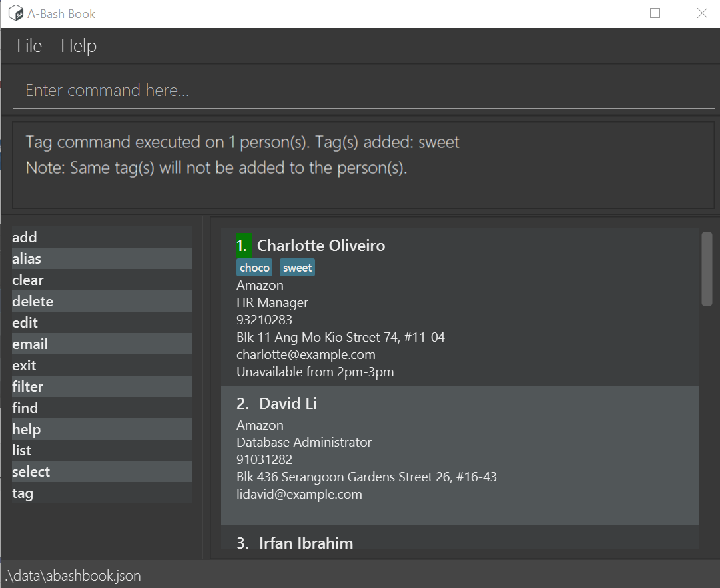Viewport: 720px width, 588px height.
Task: Select the Irfan Ibrahim contact card
Action: click(x=460, y=537)
